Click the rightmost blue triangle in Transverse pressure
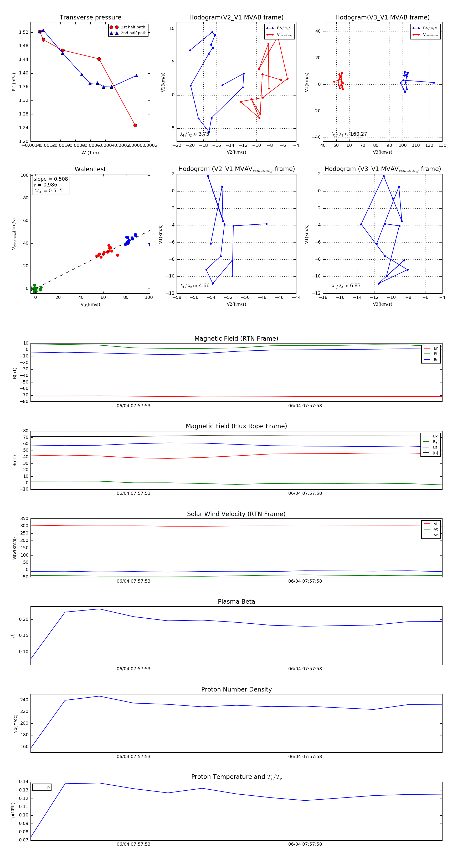The image size is (473, 868). click(x=136, y=76)
